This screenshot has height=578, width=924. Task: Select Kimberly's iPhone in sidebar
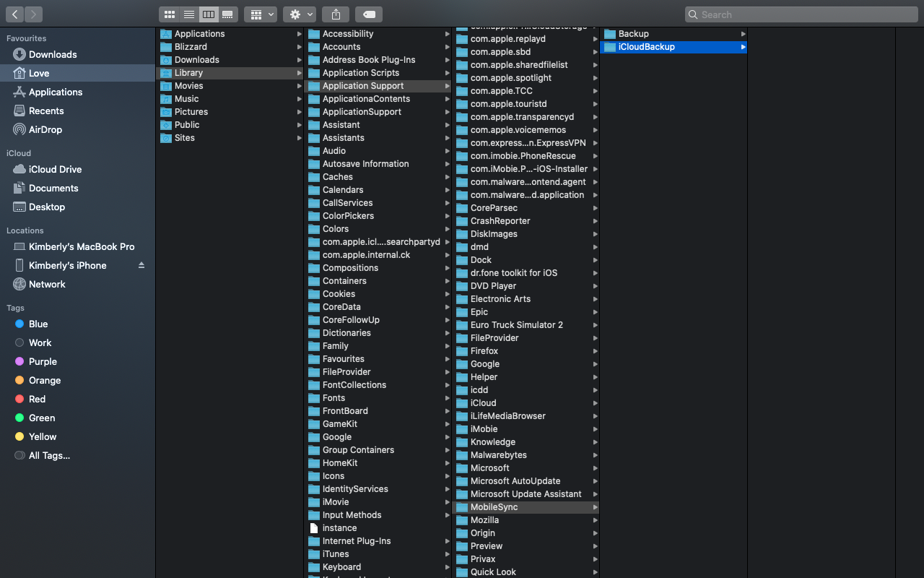[x=77, y=265]
